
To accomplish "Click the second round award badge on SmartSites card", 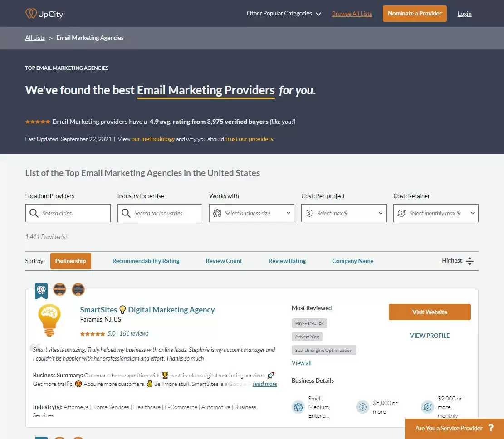I will click(x=78, y=289).
